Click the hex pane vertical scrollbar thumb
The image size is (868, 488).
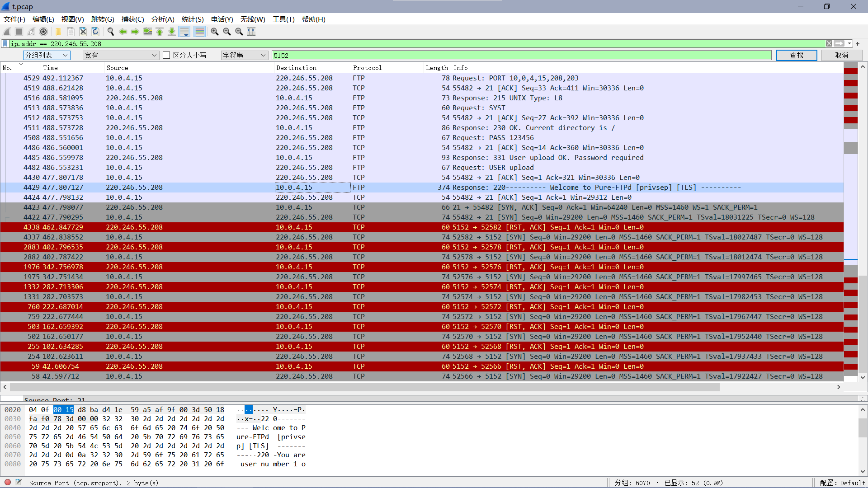tap(863, 428)
